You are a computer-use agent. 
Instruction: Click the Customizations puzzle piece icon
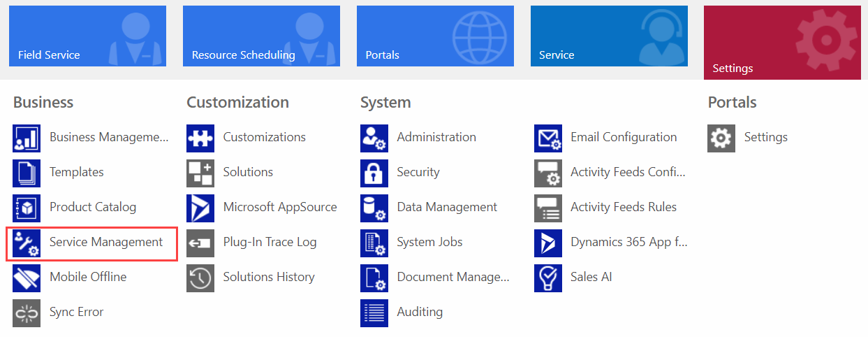point(200,138)
